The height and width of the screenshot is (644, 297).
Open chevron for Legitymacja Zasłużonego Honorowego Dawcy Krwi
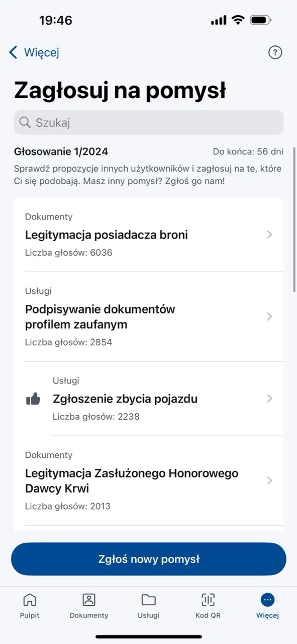click(x=269, y=480)
